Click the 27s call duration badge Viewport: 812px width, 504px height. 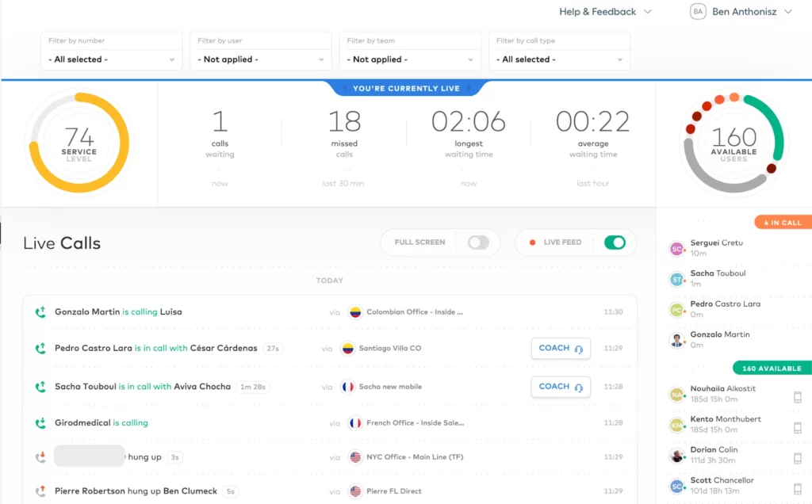point(273,349)
